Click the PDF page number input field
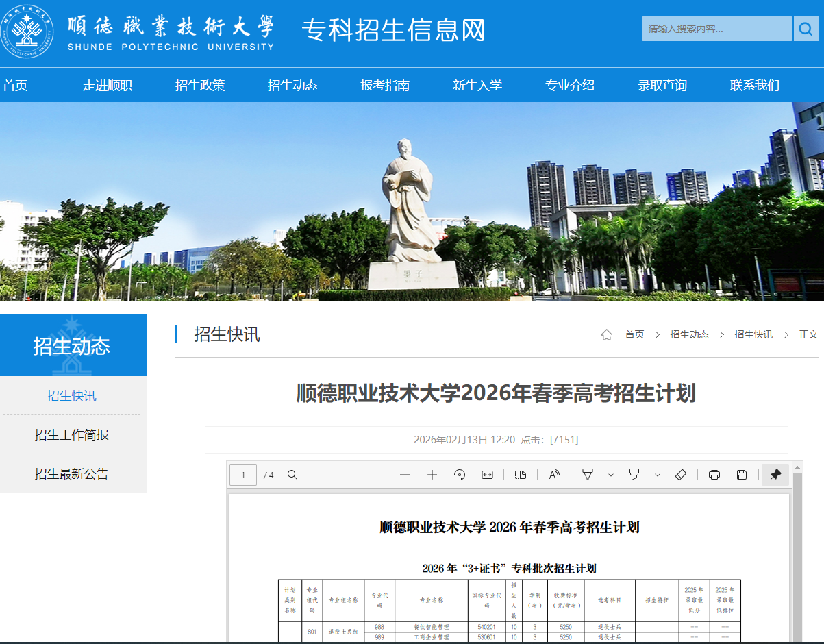 [243, 474]
